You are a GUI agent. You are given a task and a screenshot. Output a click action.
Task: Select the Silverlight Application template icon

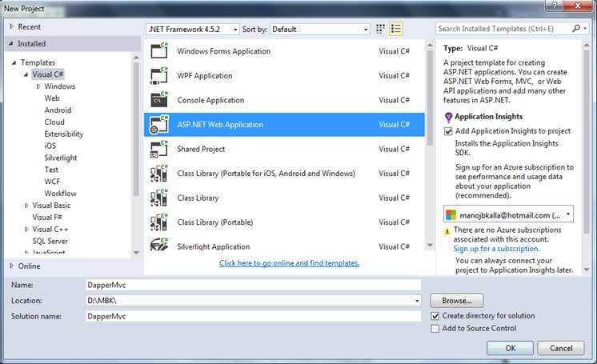coord(159,245)
